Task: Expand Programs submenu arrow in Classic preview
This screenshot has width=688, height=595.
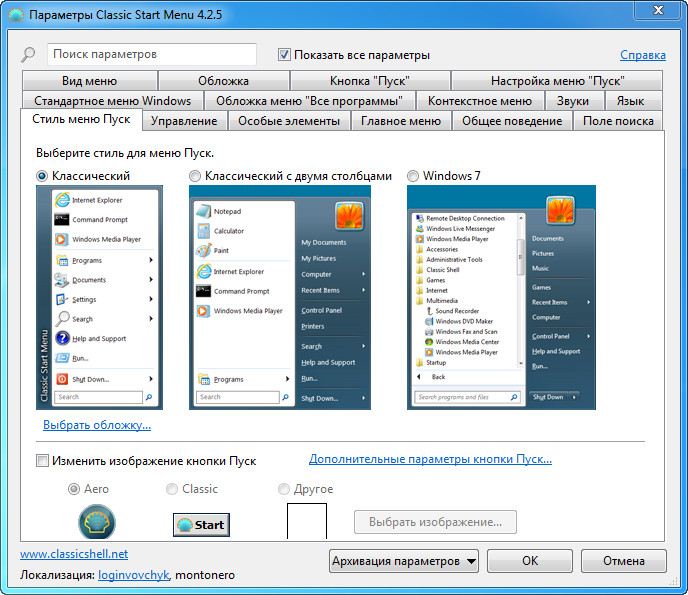Action: pos(151,260)
